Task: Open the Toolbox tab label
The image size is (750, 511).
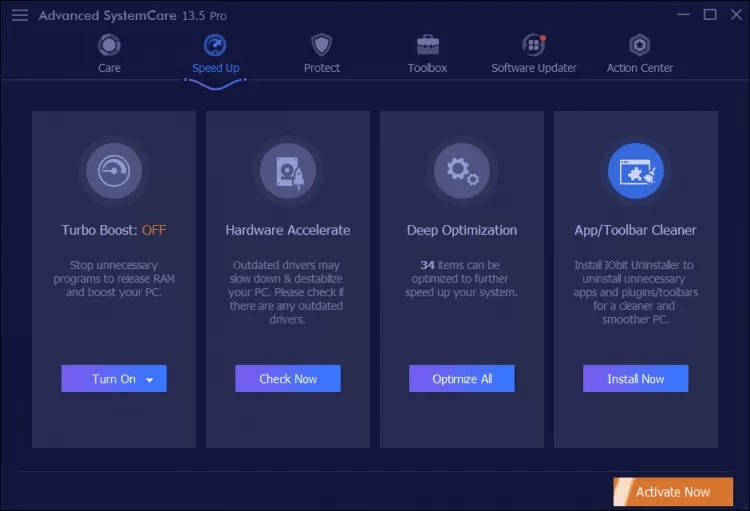Action: pos(428,68)
